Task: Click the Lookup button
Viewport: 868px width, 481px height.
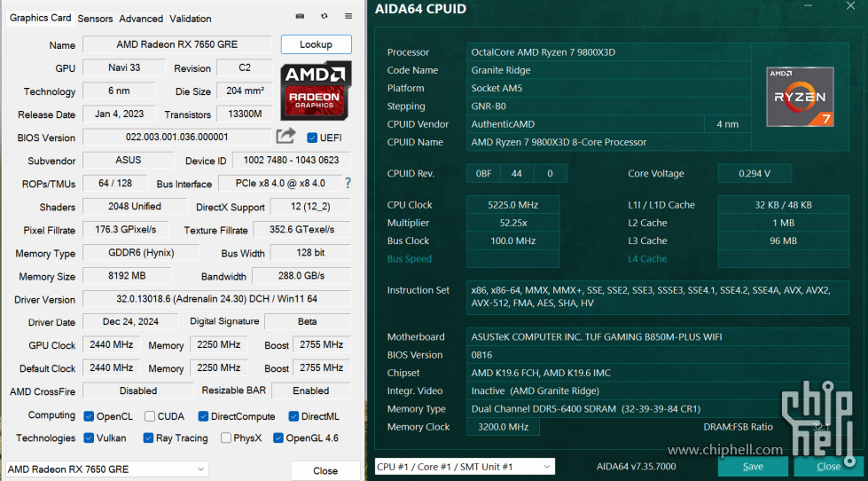Action: point(317,44)
